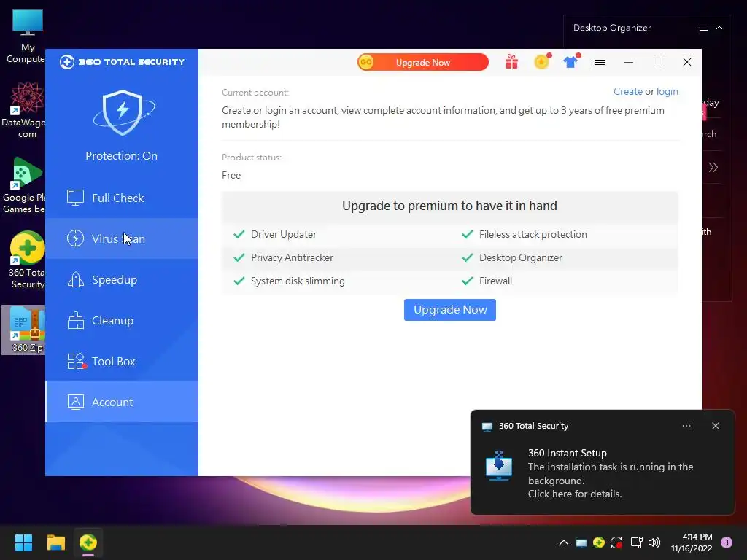Click the Driver Updater feature text
Viewport: 747px width, 560px height.
pos(284,234)
